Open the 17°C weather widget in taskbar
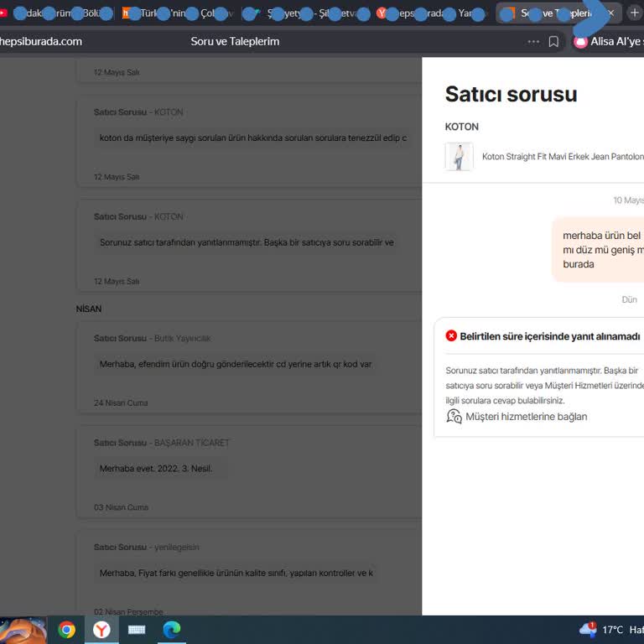644x644 pixels. tap(611, 630)
